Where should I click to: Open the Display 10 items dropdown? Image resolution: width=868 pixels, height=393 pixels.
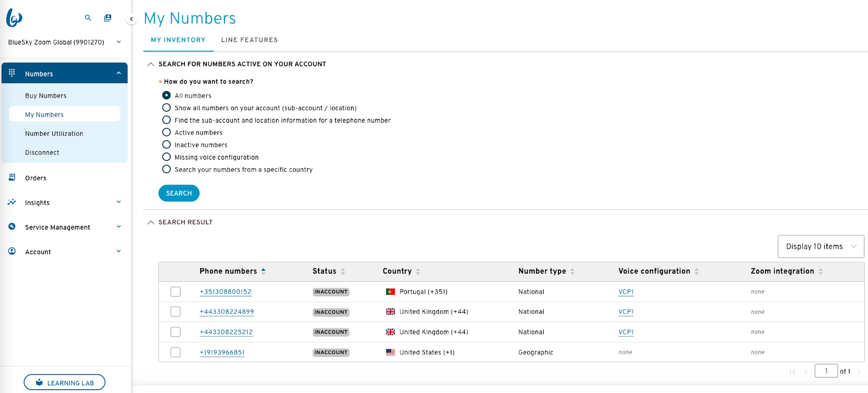tap(821, 246)
